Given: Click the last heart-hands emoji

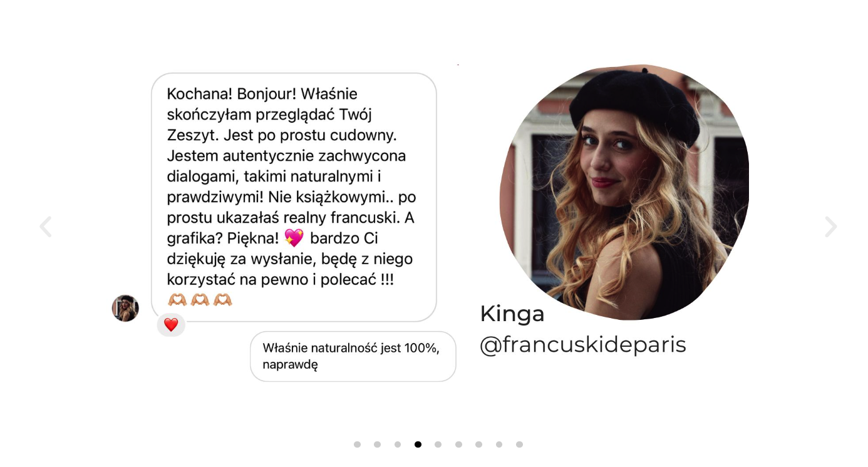Looking at the screenshot, I should 222,300.
